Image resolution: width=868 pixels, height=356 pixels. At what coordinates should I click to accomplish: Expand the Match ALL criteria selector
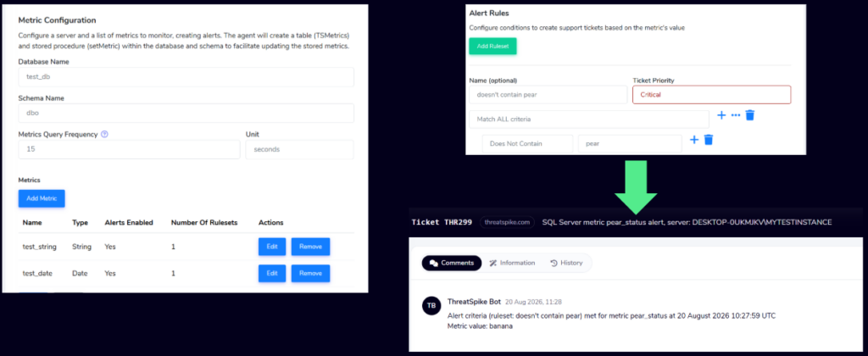point(589,119)
